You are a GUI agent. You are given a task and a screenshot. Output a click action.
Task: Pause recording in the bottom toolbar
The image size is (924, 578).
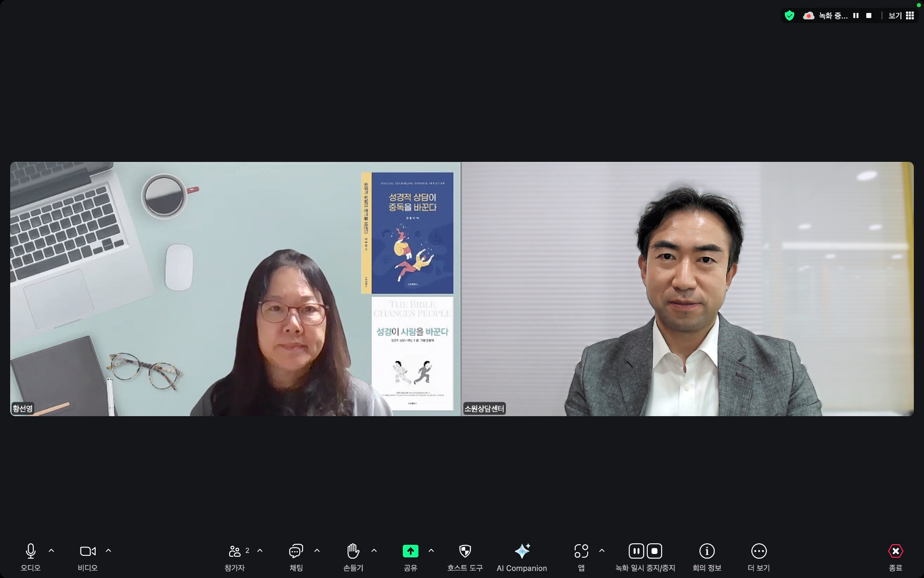coord(636,551)
